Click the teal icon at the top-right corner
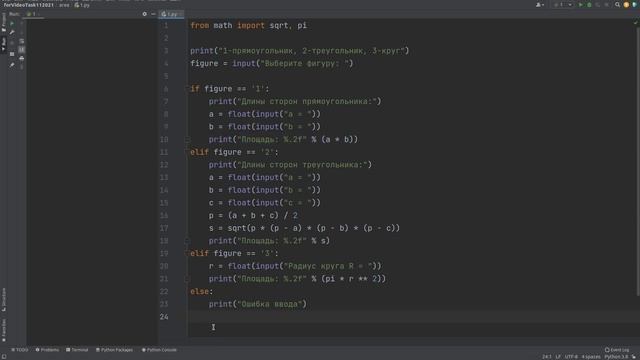Viewport: 640px width, 360px height. tap(634, 5)
